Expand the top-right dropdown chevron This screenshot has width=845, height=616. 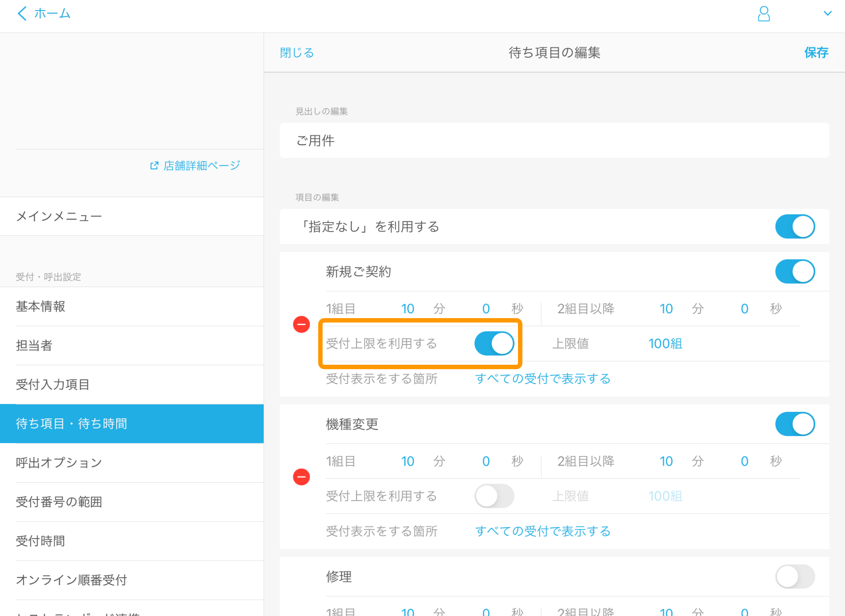[x=827, y=13]
